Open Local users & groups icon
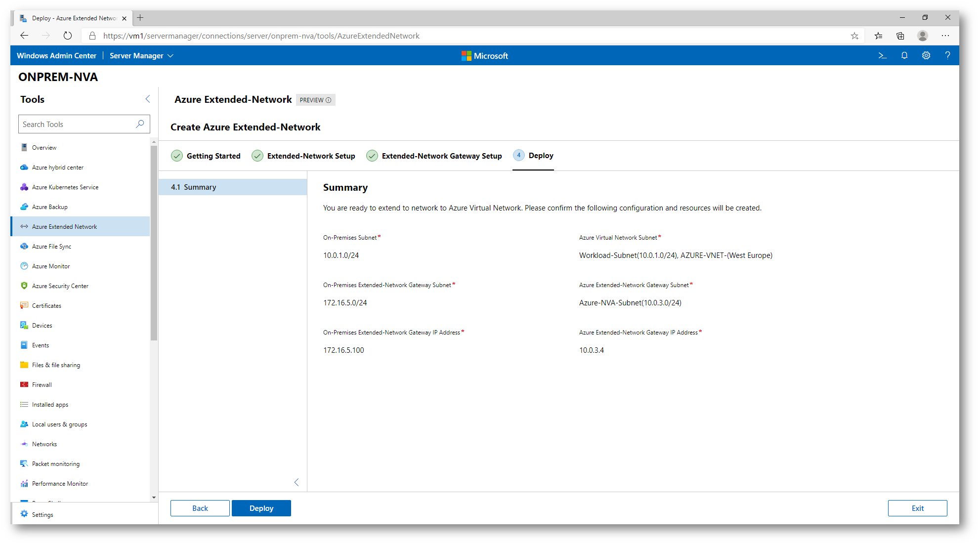The image size is (980, 545). (24, 424)
